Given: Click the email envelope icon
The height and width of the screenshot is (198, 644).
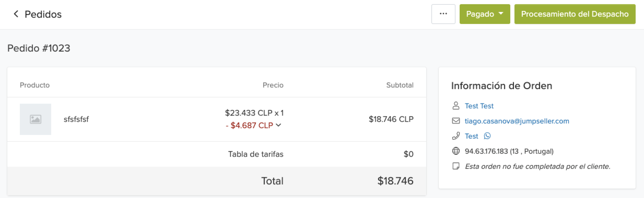Looking at the screenshot, I should tap(456, 121).
